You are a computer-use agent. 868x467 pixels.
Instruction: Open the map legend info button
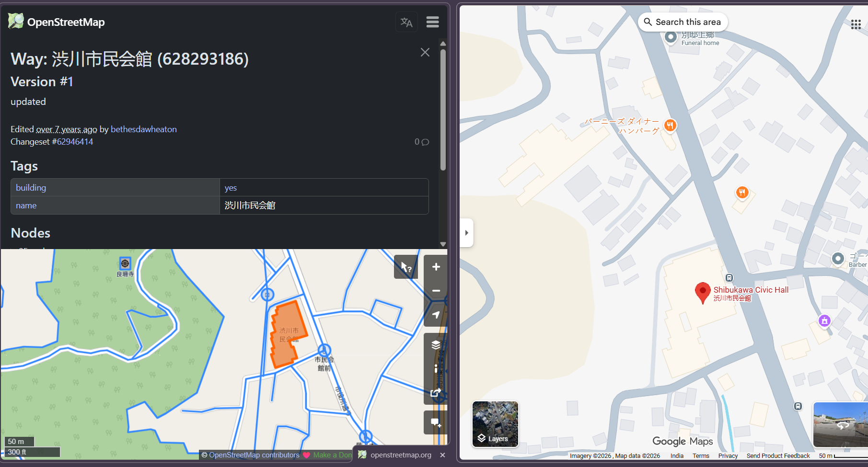click(436, 368)
